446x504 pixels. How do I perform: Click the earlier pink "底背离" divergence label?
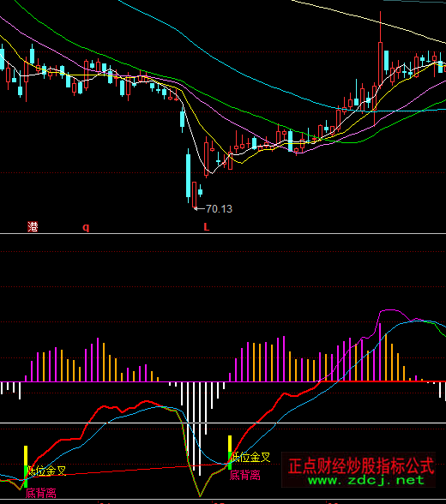point(41,493)
